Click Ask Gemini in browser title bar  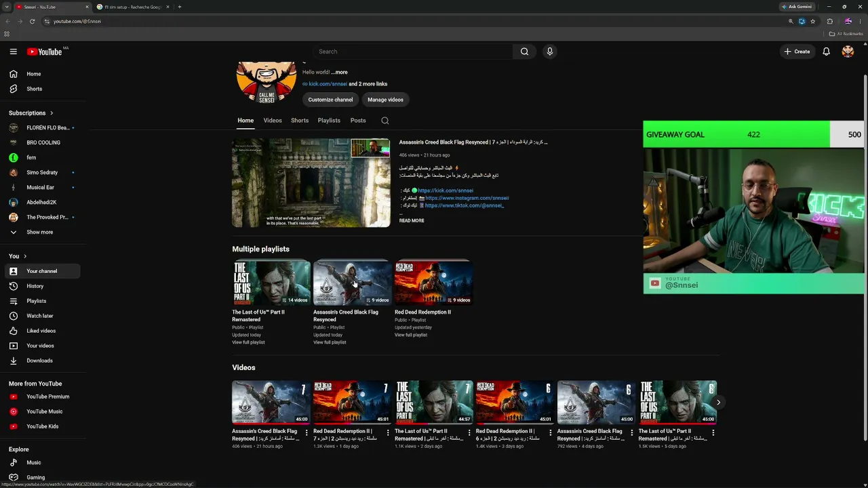tap(797, 7)
